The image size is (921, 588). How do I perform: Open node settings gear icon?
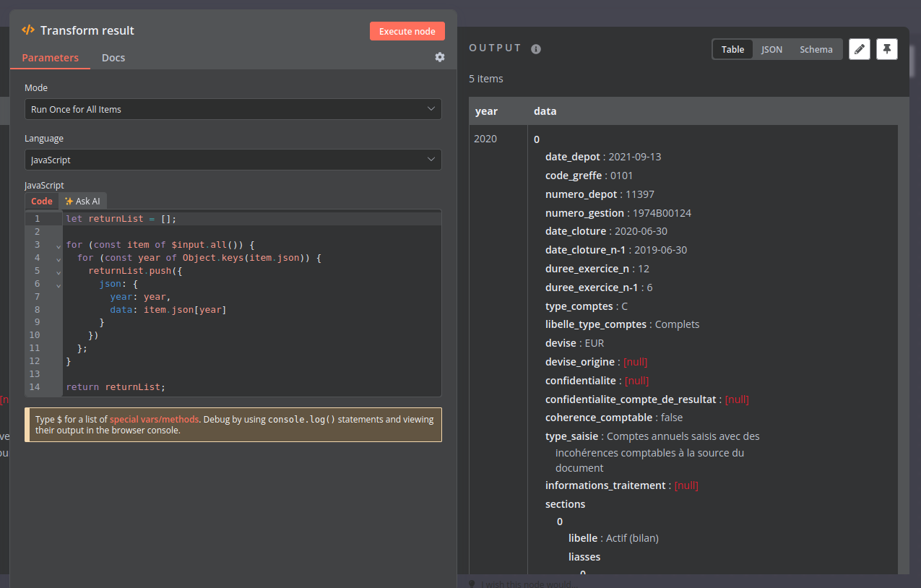coord(439,57)
